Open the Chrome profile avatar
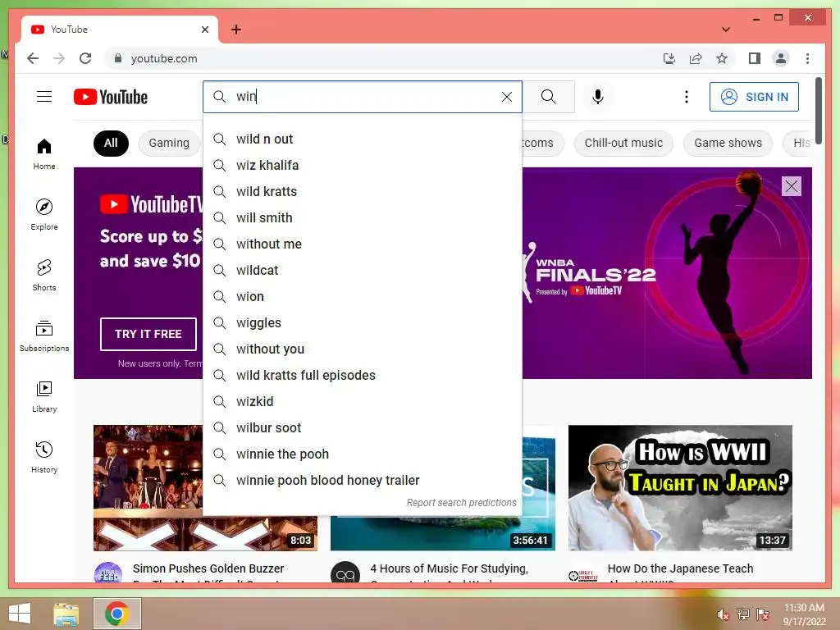The image size is (840, 630). click(x=781, y=58)
